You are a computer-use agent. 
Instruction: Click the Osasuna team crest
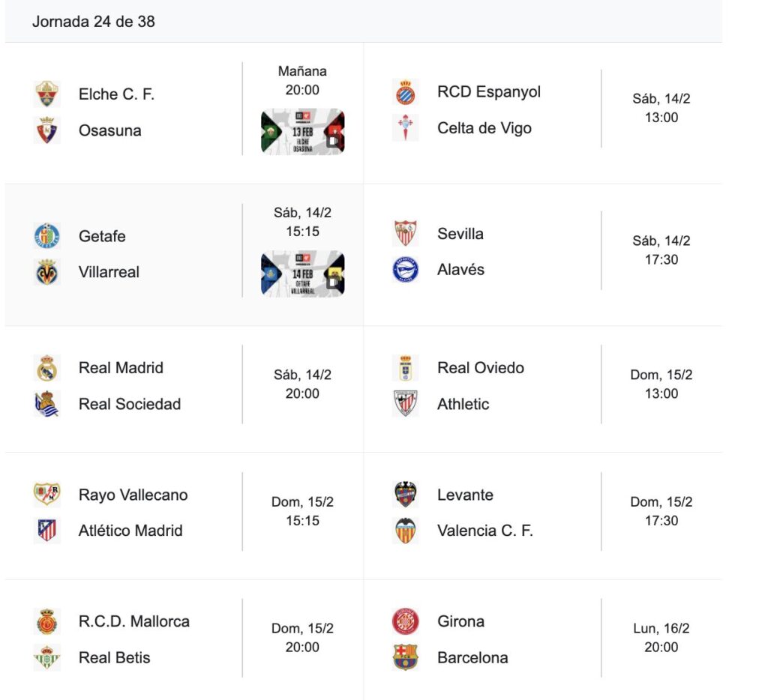pyautogui.click(x=47, y=130)
